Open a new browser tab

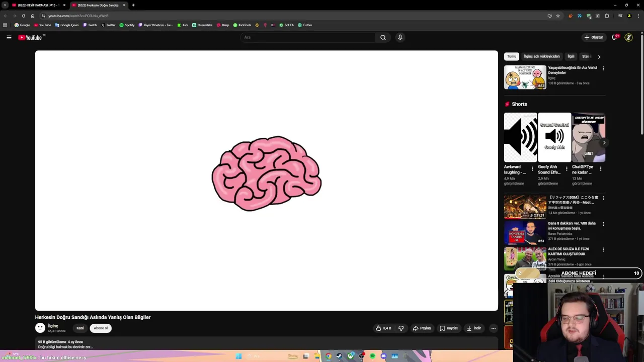[133, 5]
